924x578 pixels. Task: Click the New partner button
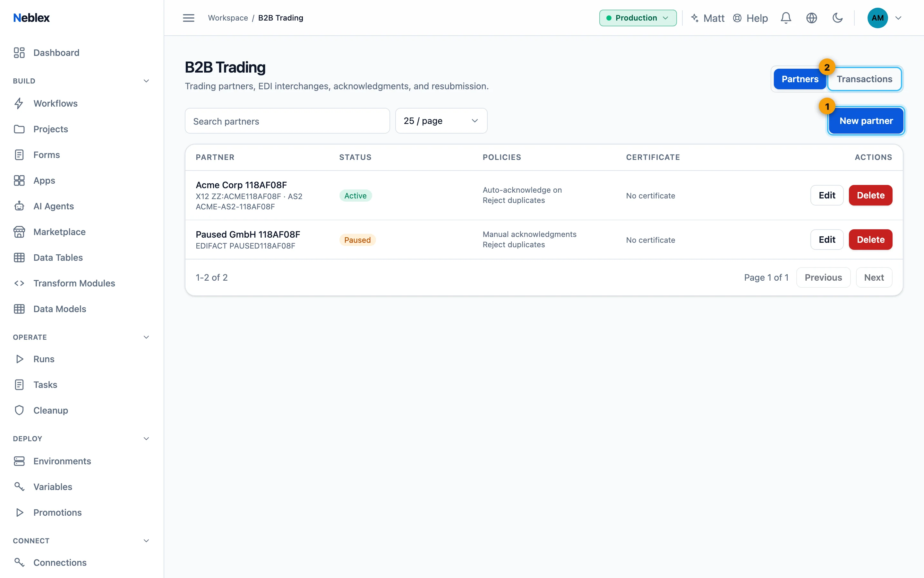(866, 121)
